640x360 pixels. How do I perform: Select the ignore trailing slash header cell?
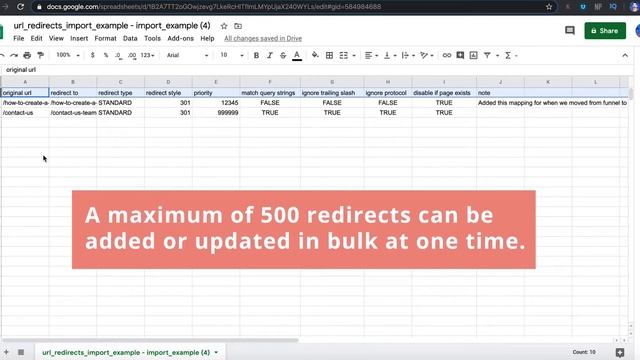(x=332, y=93)
